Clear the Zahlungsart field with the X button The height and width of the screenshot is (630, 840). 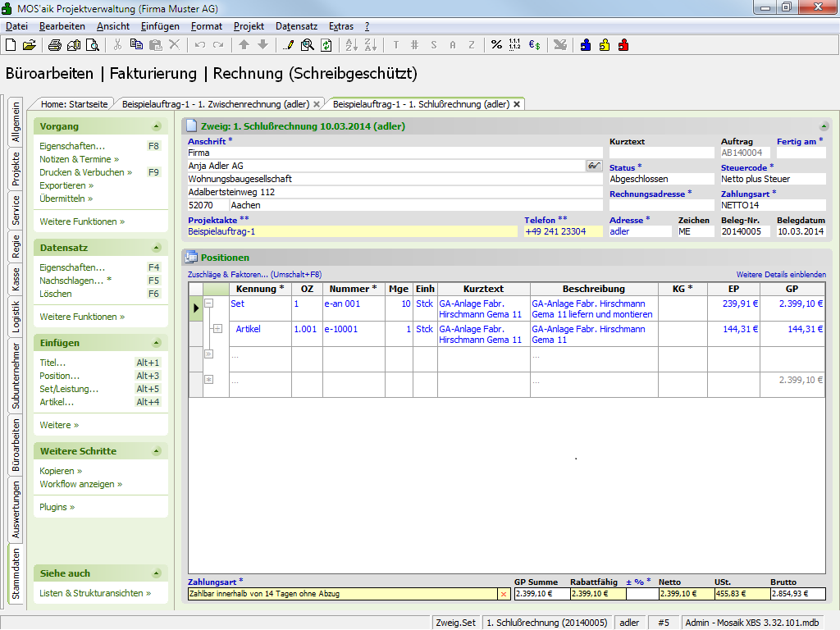(x=504, y=594)
